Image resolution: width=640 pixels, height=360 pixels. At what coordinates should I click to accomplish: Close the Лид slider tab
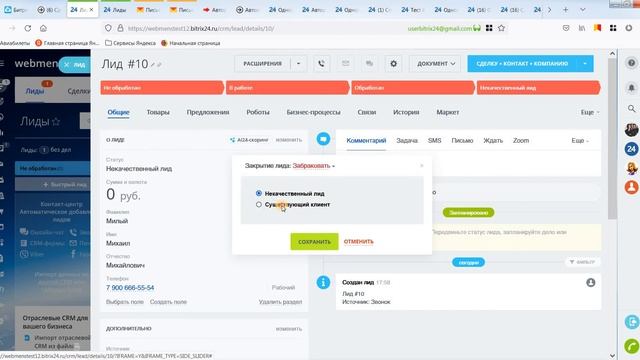click(x=67, y=64)
